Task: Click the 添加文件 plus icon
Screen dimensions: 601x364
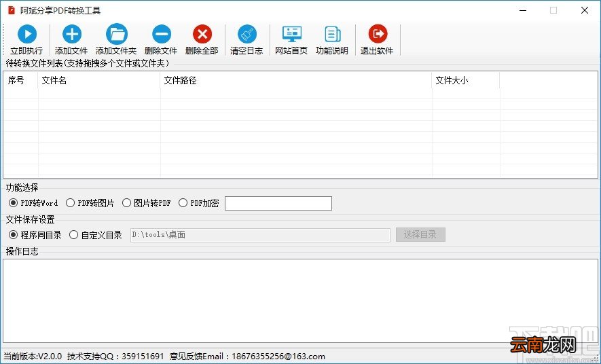Action: pyautogui.click(x=72, y=34)
